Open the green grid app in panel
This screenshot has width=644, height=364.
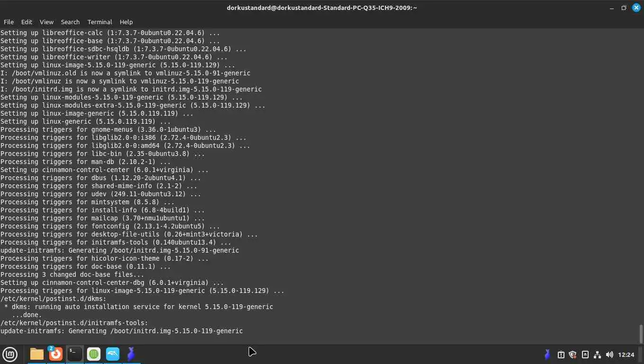(94, 354)
